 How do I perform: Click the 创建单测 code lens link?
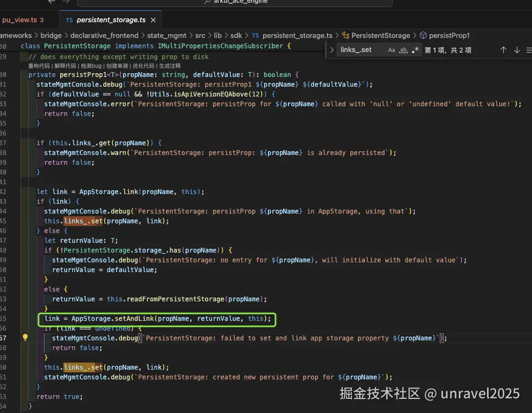[x=117, y=66]
